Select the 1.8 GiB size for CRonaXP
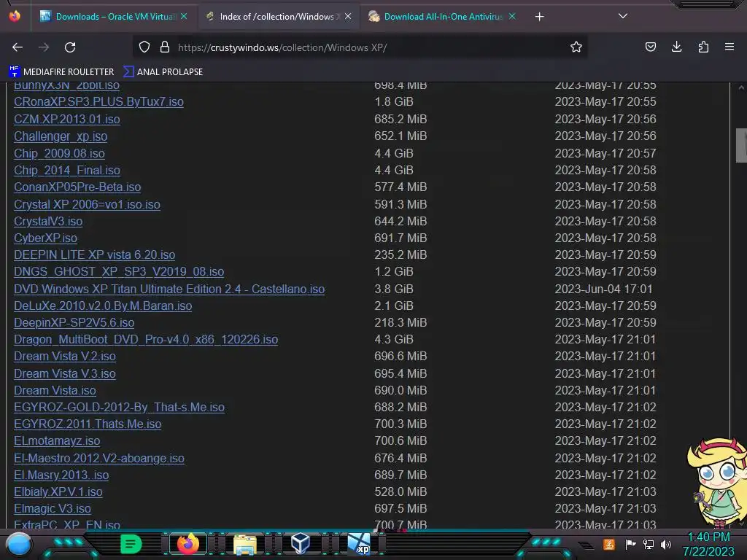Viewport: 747px width, 560px height. [x=393, y=102]
